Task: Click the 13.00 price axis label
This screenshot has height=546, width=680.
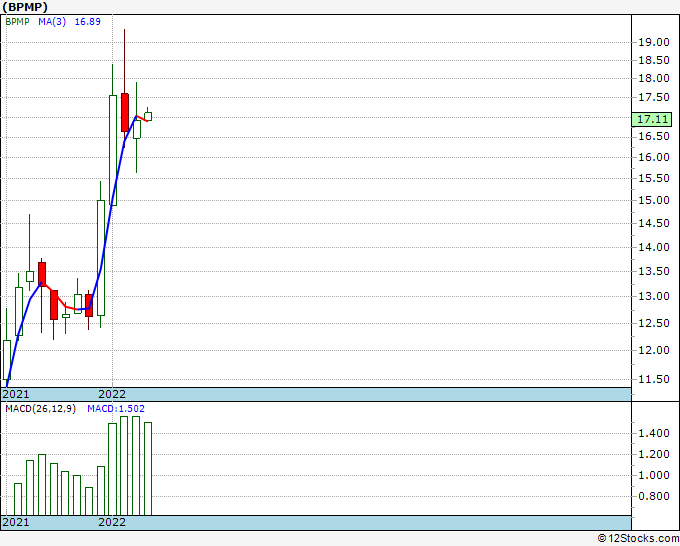Action: [x=654, y=297]
